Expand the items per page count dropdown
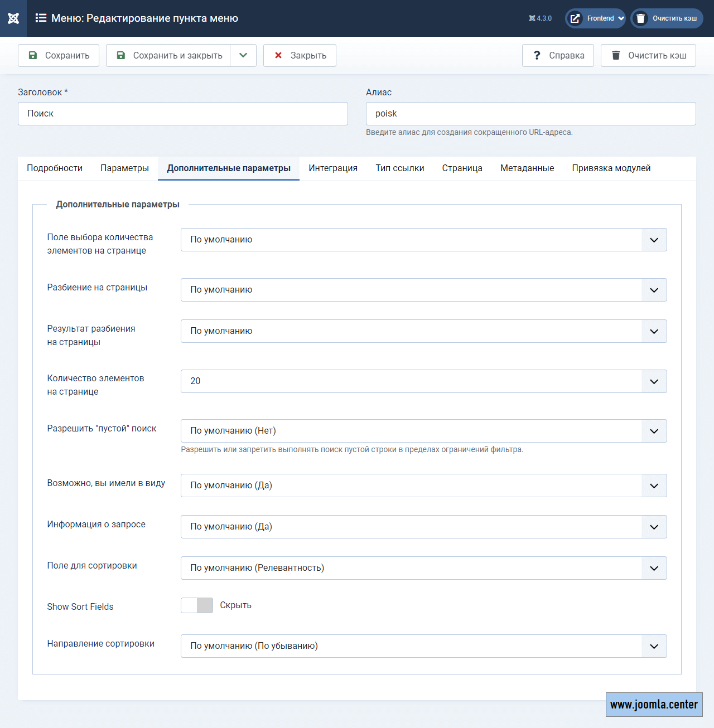Viewport: 714px width, 728px height. [x=423, y=381]
